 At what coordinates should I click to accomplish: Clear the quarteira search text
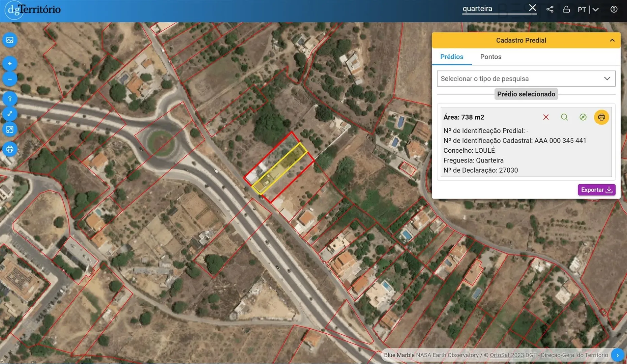[x=532, y=8]
